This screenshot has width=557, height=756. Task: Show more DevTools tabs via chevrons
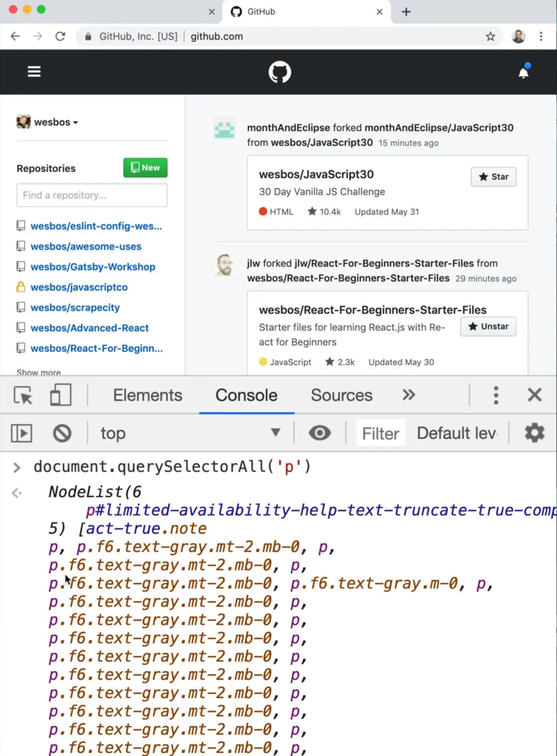click(x=409, y=395)
